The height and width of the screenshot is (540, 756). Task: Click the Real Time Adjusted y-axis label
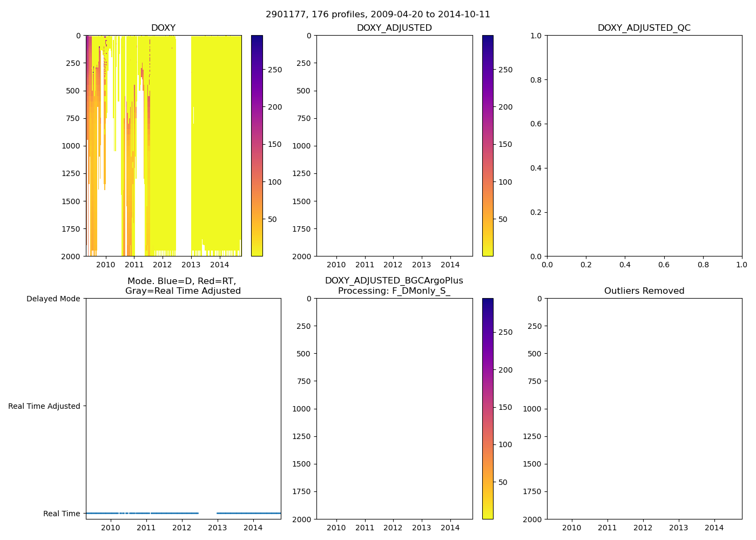[x=44, y=406]
